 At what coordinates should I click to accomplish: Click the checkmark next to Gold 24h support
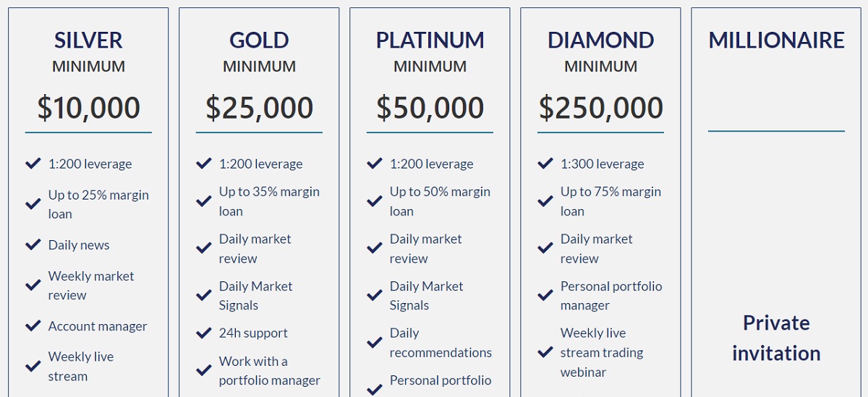coord(203,333)
